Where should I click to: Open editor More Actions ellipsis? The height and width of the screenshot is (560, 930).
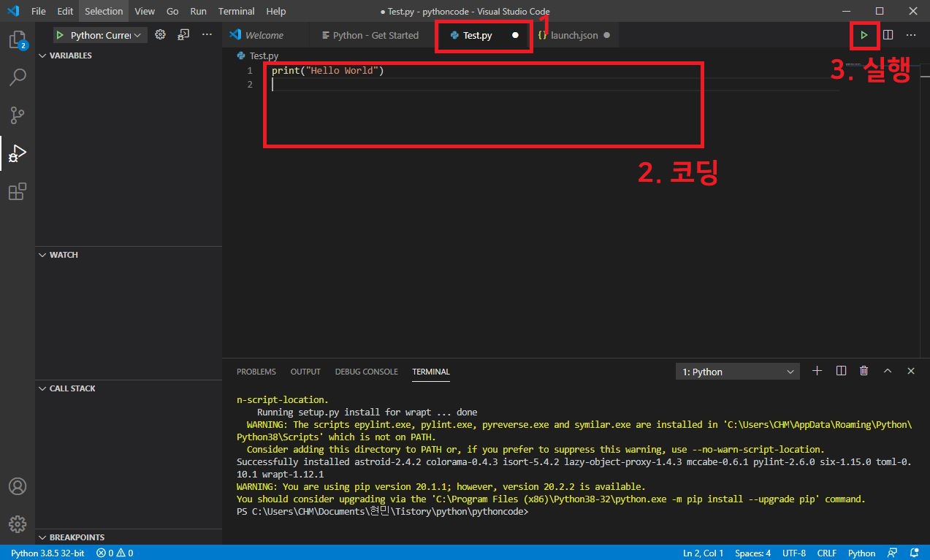pos(911,34)
